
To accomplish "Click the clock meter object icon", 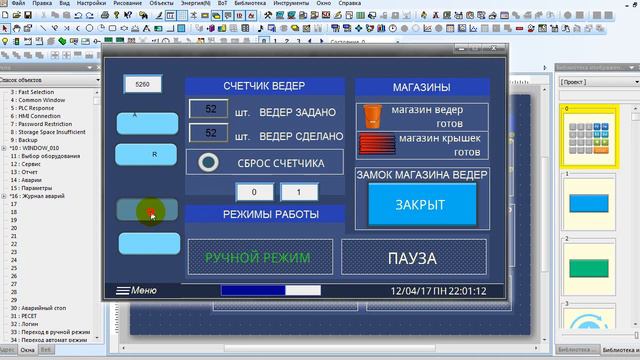I will pyautogui.click(x=393, y=29).
